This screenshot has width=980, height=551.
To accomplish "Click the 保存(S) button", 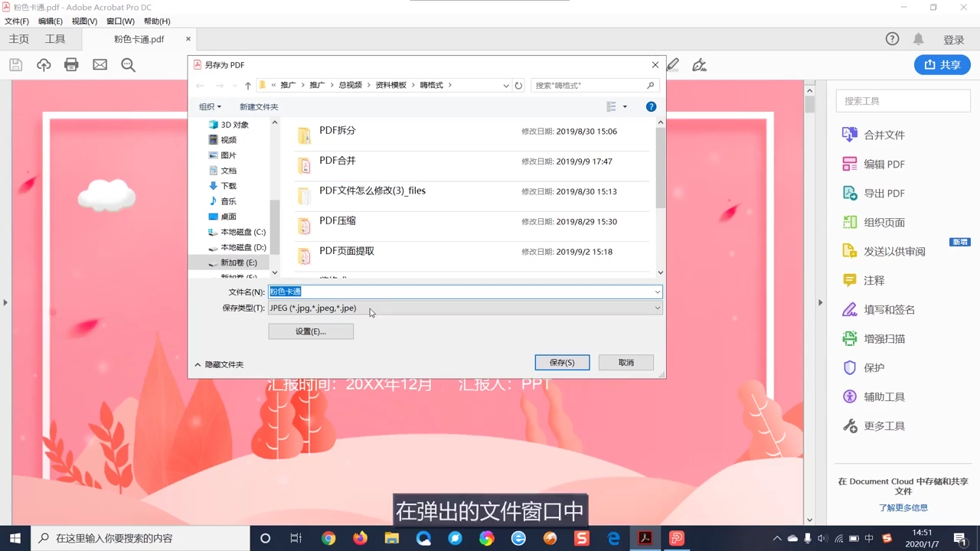I will [x=562, y=362].
